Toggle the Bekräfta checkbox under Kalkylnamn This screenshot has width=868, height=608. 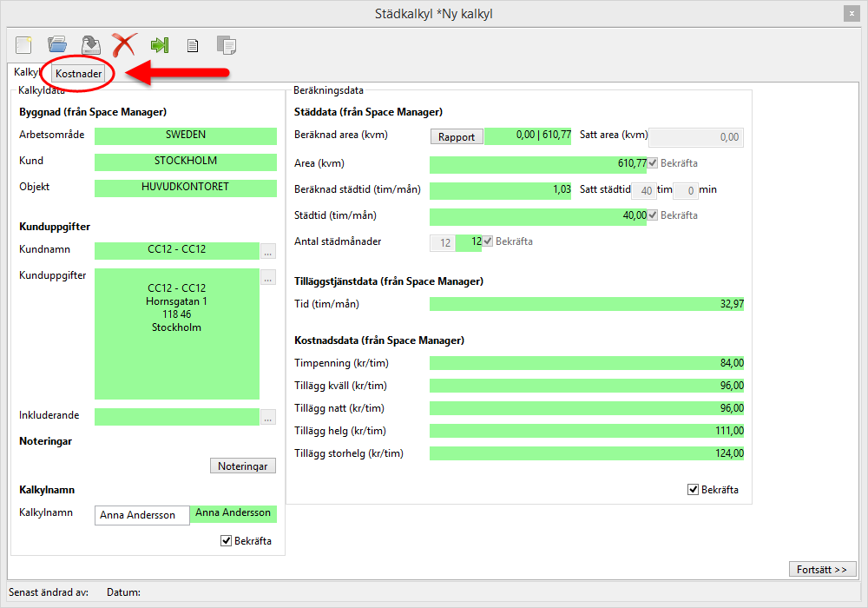227,541
